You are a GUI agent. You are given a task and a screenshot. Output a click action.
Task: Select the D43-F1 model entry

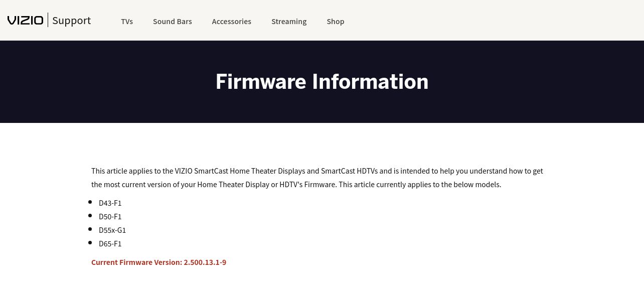pyautogui.click(x=110, y=203)
